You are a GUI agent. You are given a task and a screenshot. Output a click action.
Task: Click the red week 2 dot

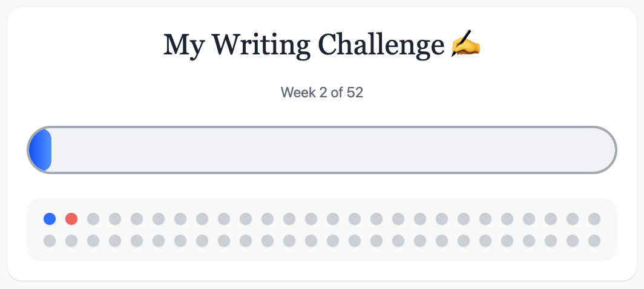pos(71,218)
